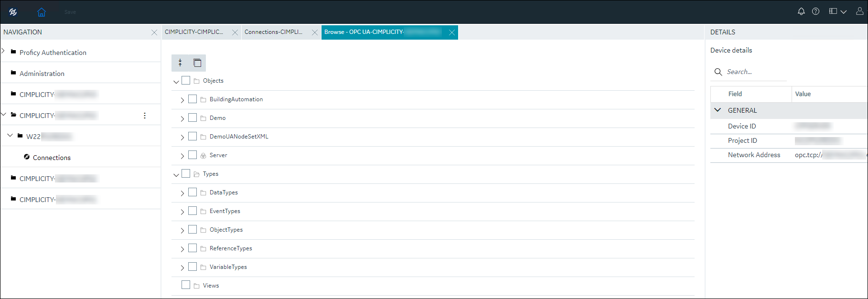Check the Server checkbox
This screenshot has height=299, width=868.
click(x=193, y=155)
